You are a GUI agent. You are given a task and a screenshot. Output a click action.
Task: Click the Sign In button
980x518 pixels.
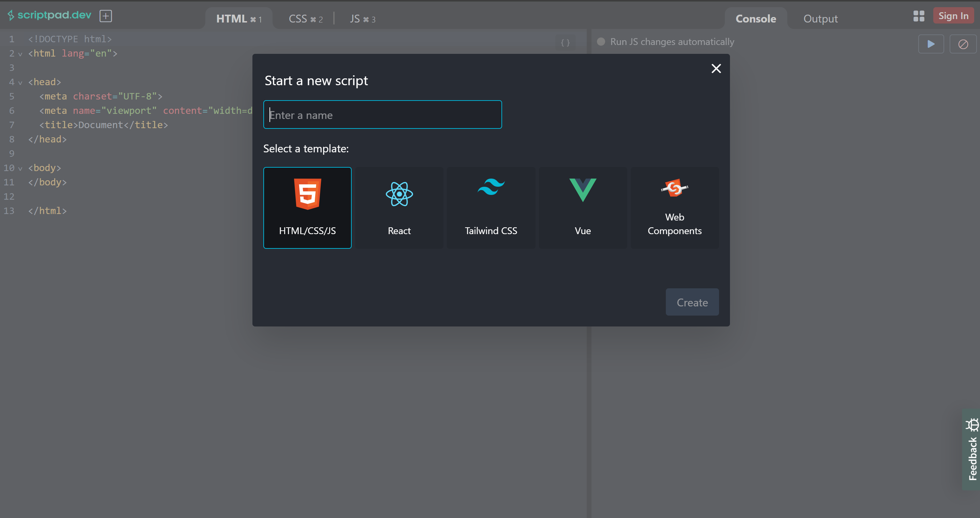(953, 16)
